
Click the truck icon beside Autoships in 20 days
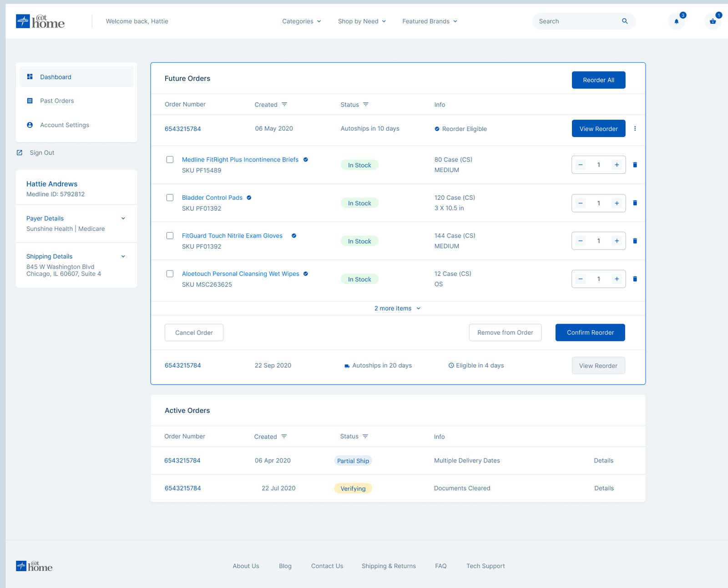(347, 366)
